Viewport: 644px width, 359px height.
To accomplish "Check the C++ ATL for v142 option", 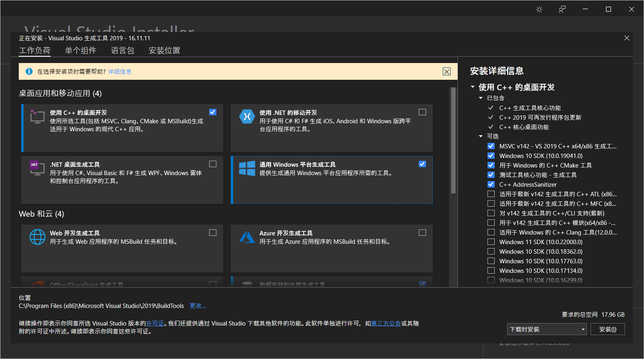I will [x=491, y=194].
